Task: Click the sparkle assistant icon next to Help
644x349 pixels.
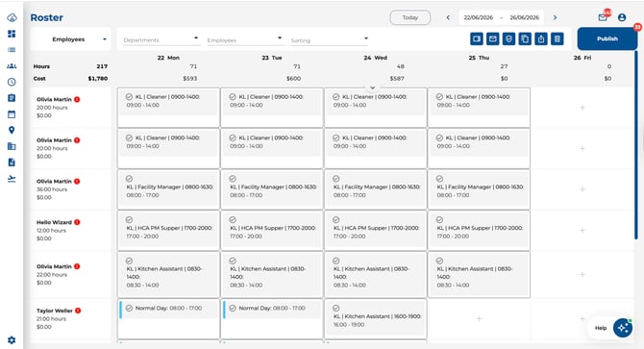Action: click(623, 328)
